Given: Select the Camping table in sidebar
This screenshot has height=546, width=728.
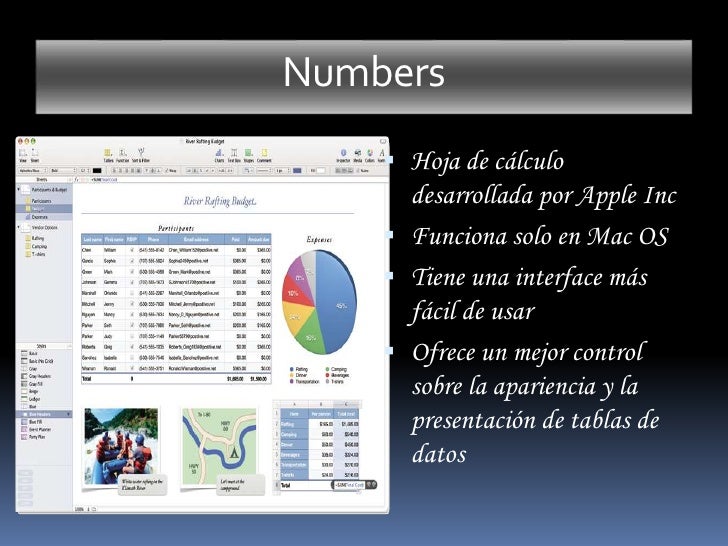Looking at the screenshot, I should (36, 246).
